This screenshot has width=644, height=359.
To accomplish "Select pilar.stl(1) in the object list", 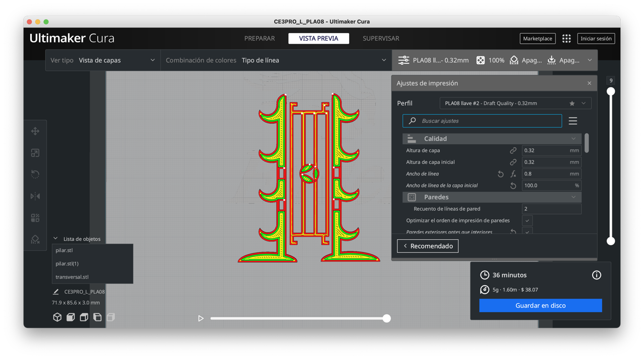I will 93,263.
